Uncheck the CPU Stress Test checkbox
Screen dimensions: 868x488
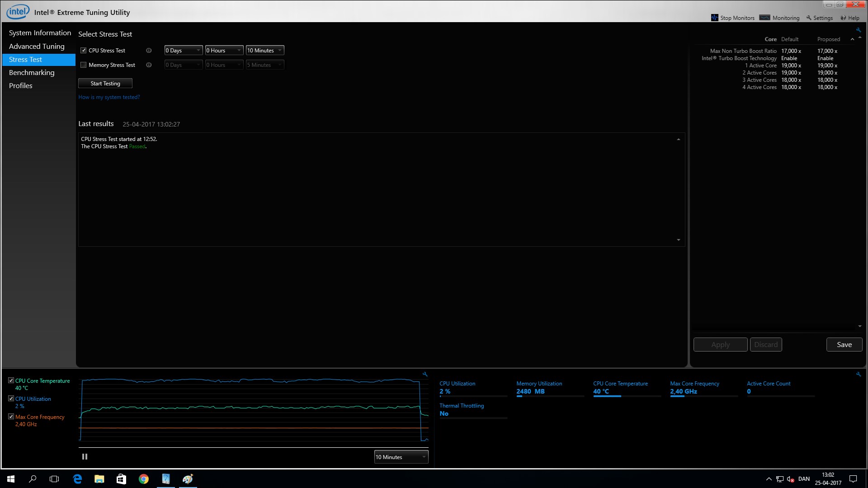pos(84,51)
